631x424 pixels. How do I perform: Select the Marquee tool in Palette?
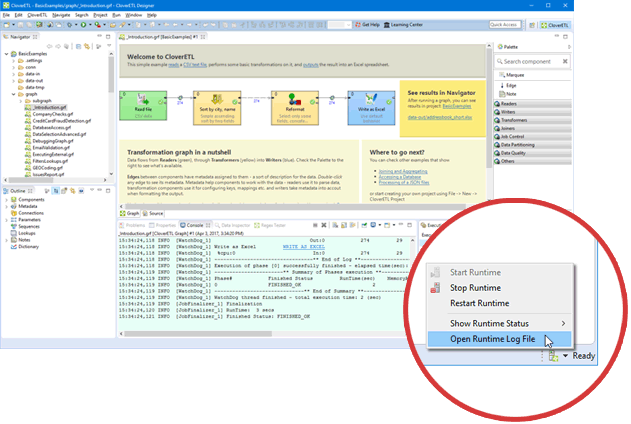pos(511,75)
